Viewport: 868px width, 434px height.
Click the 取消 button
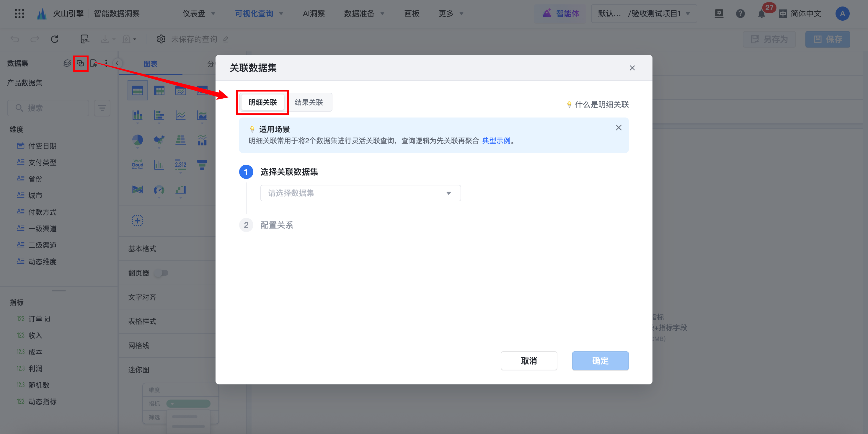click(x=528, y=360)
